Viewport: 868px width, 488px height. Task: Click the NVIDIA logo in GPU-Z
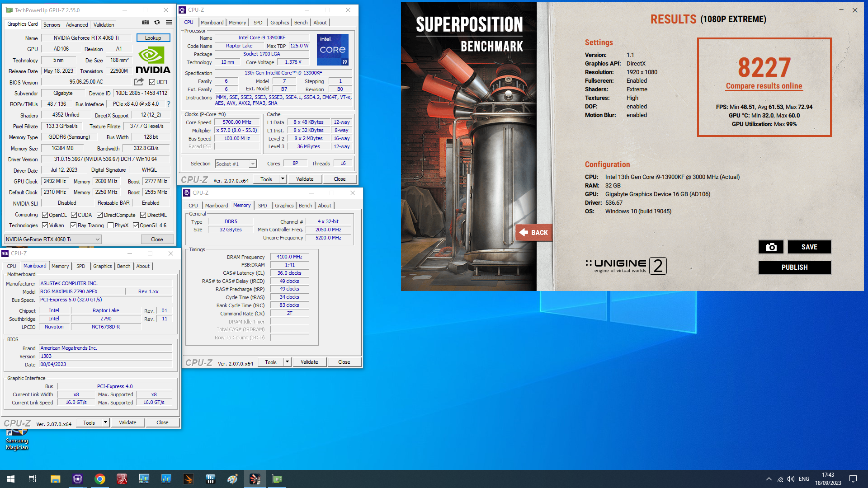153,60
